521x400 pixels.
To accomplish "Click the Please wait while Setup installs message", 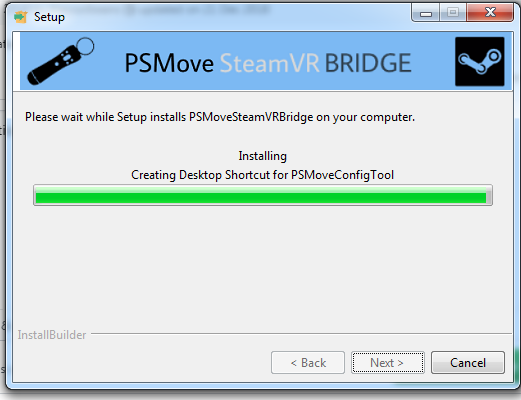I will pos(220,117).
